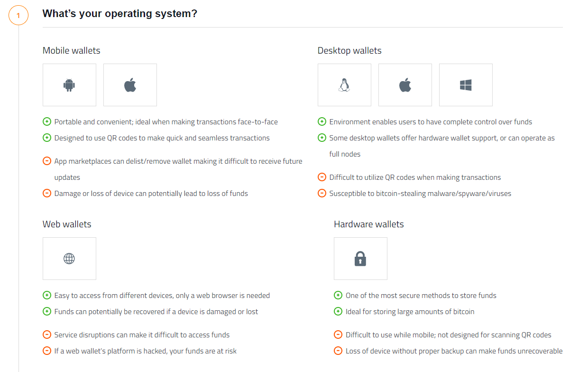Viewport: 588px width, 372px height.
Task: Click the Hardware wallets heading
Action: 369,224
